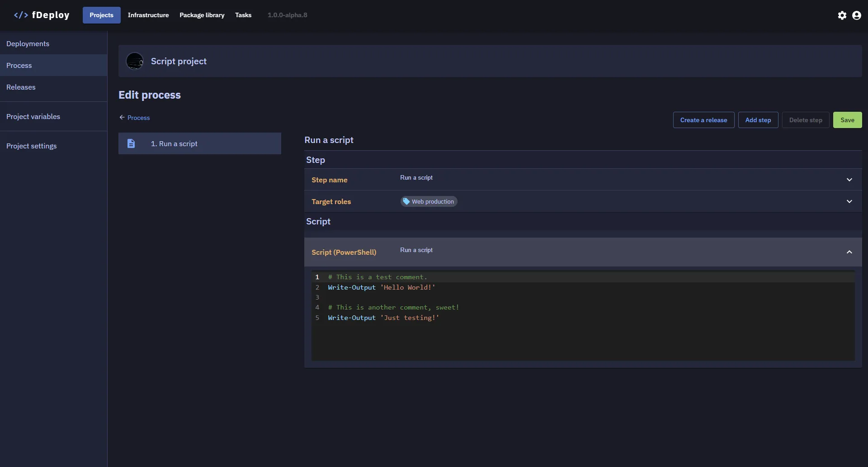Open Project settings in the sidebar
This screenshot has height=467, width=868.
tap(53, 146)
